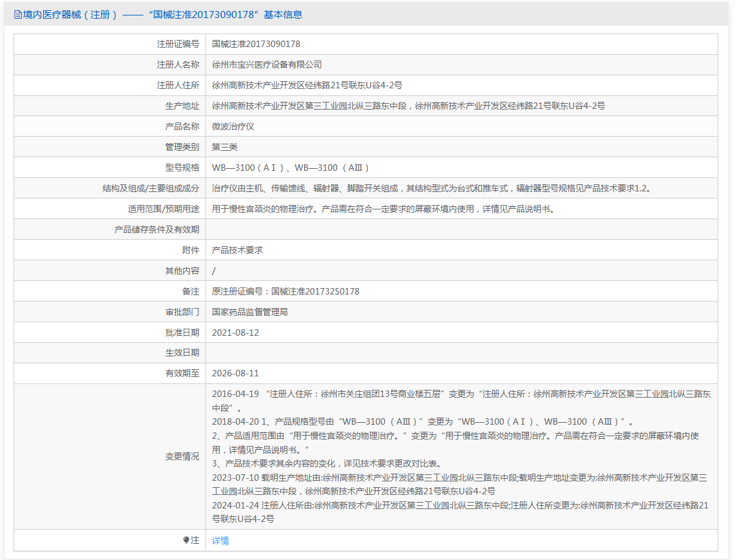Click the 适用范围/预期用途 intended use text
The width and height of the screenshot is (737, 560).
tap(383, 209)
